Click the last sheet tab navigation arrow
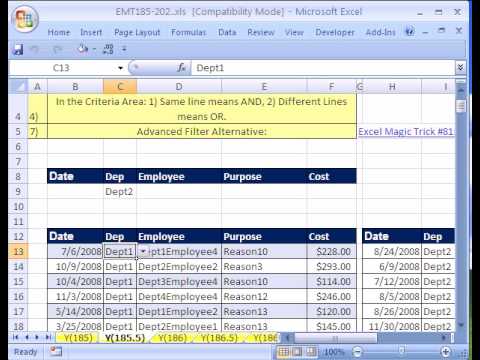The height and width of the screenshot is (360, 480). pos(48,337)
